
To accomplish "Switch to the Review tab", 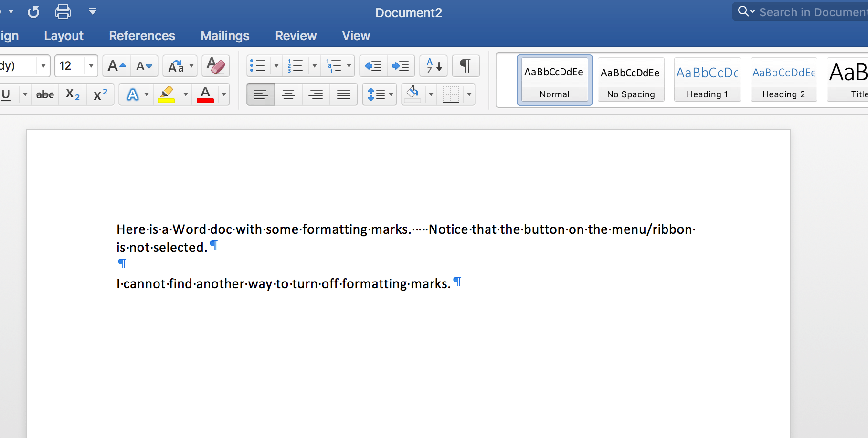I will 296,36.
